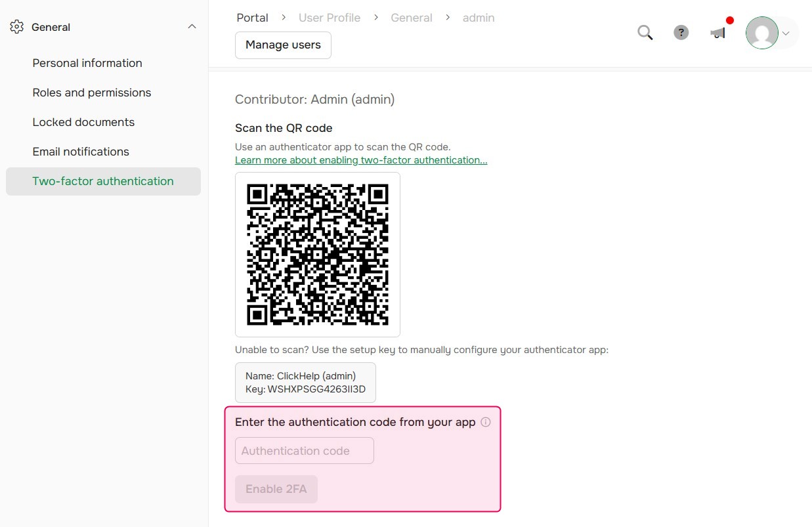Open the portal search
This screenshot has height=527, width=812.
(x=645, y=32)
